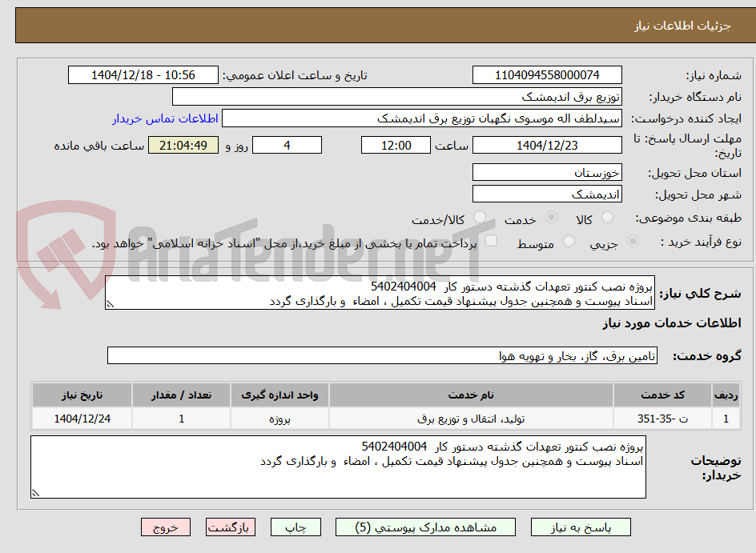Click the deadline hour field 12:00

point(396,145)
